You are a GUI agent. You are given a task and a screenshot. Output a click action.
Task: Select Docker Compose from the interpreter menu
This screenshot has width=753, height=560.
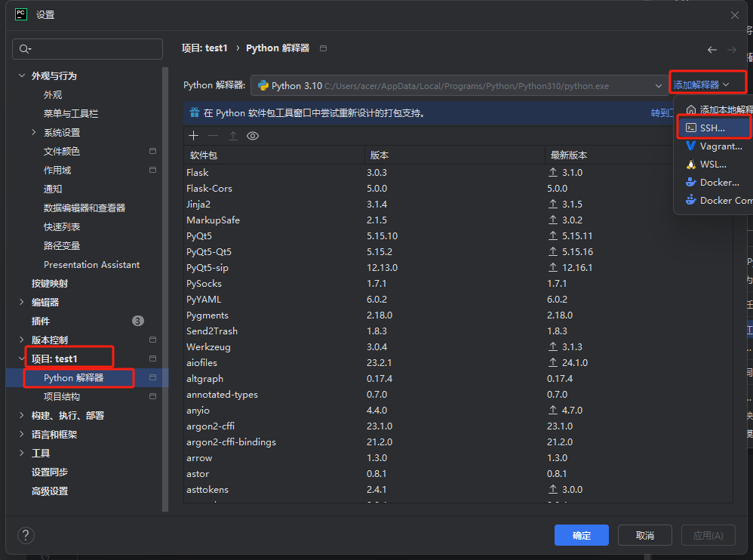pos(715,200)
